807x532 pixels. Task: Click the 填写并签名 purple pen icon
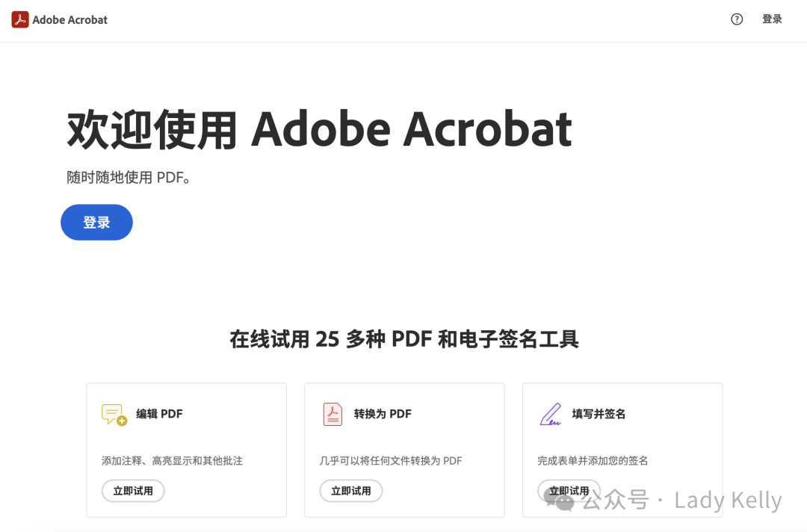pyautogui.click(x=551, y=414)
